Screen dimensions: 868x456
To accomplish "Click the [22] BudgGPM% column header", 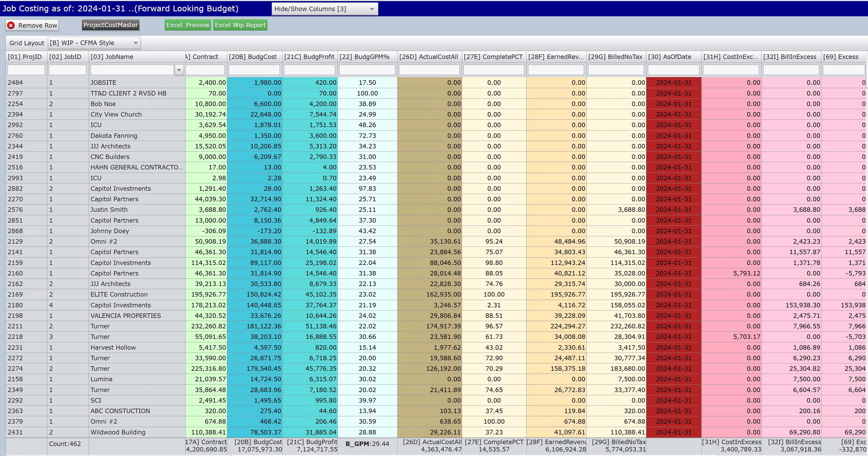I will [367, 57].
